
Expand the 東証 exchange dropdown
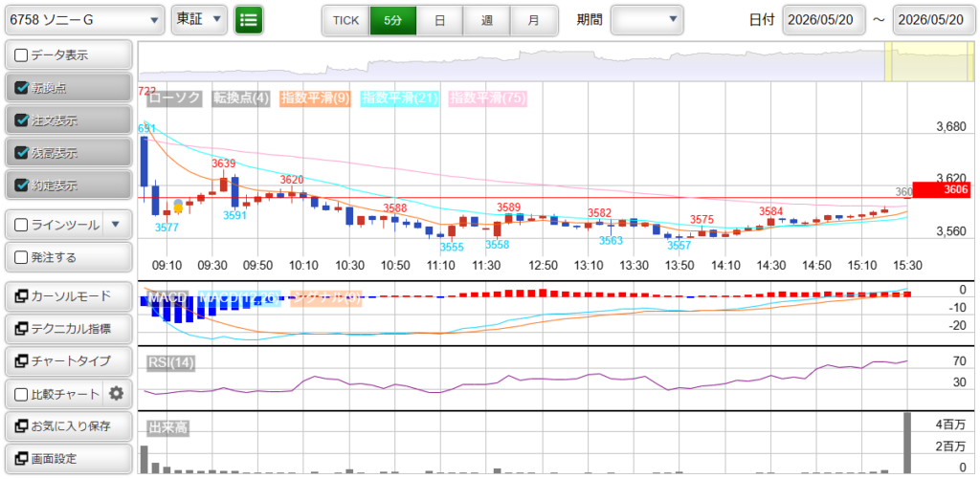click(199, 20)
